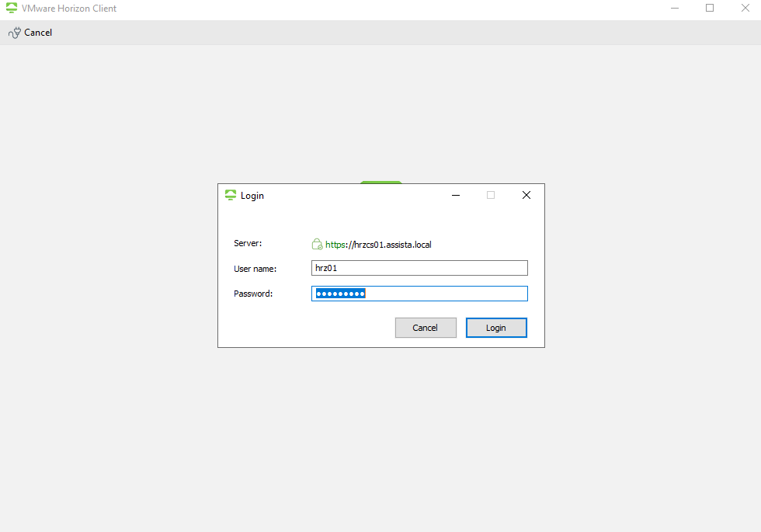Viewport: 761px width, 532px height.
Task: Click the Login button in dialog
Action: [496, 328]
